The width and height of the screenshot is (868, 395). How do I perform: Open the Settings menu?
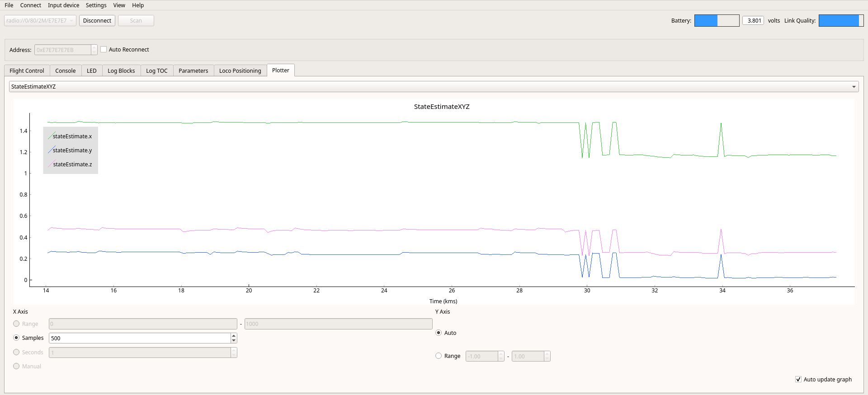coord(96,5)
